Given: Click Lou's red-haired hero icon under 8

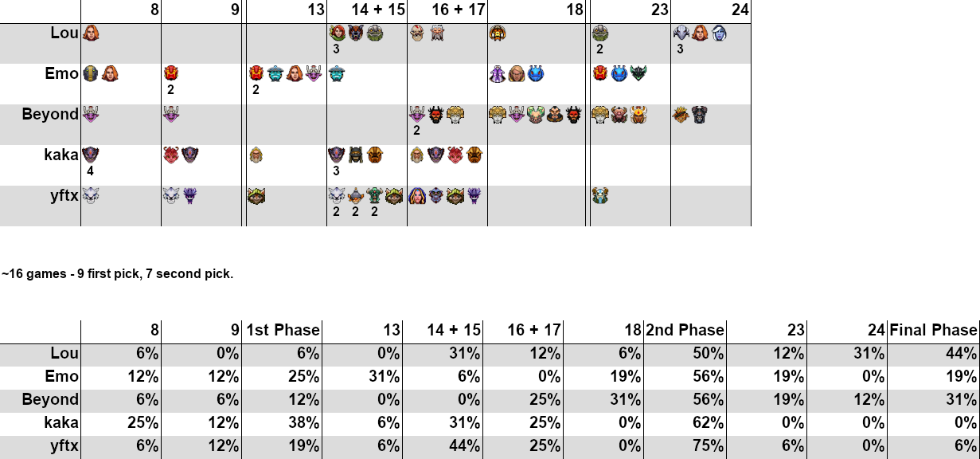Looking at the screenshot, I should click(91, 33).
